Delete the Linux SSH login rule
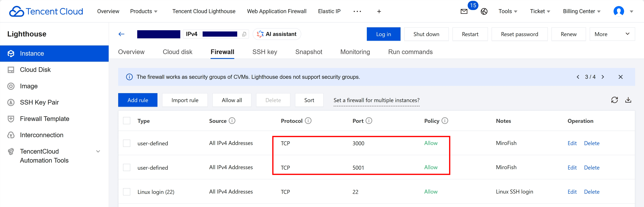 pos(592,192)
